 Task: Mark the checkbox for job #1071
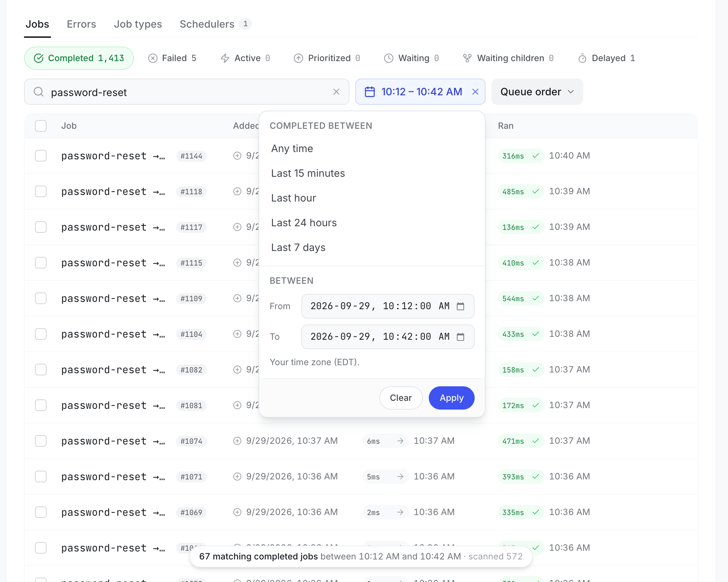point(41,477)
